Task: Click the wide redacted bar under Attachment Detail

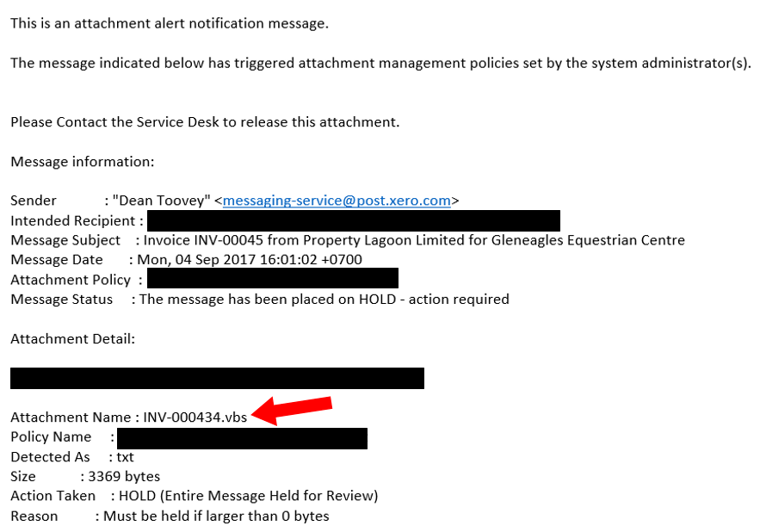Action: point(217,379)
